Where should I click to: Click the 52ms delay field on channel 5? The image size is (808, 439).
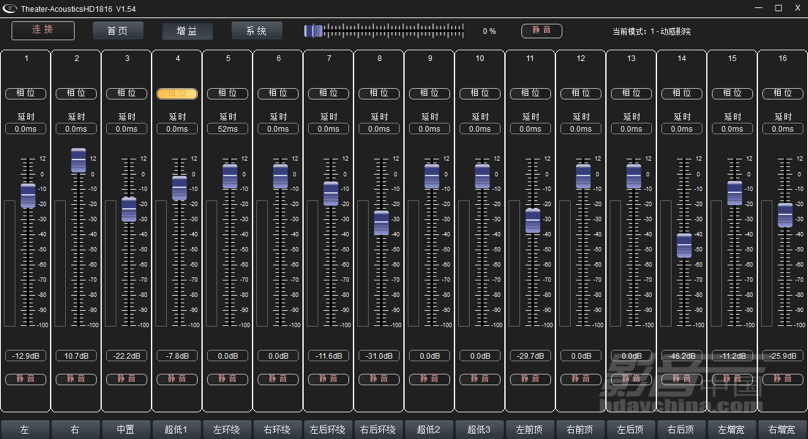(228, 129)
